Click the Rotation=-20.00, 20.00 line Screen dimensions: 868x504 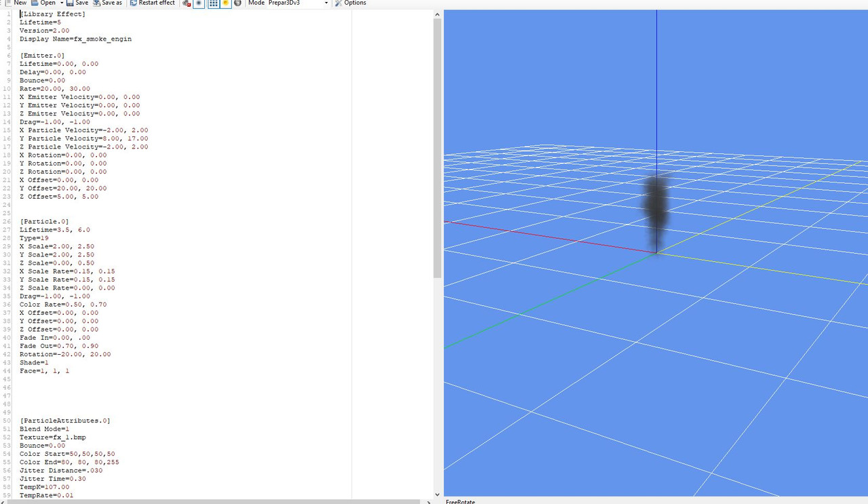click(x=65, y=354)
